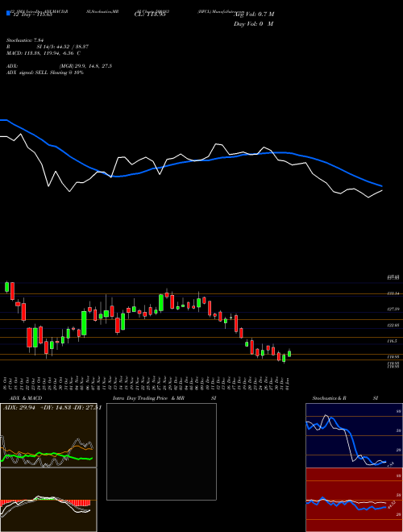Click the ADX (MGR) 29.9, 14.8, 27.5 line

click(60, 66)
